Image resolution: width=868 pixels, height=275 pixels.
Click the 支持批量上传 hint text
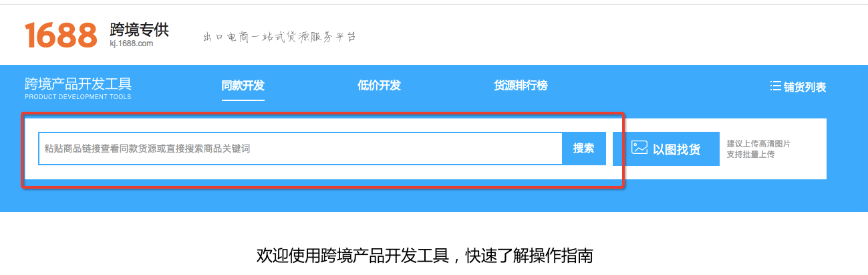click(x=750, y=155)
